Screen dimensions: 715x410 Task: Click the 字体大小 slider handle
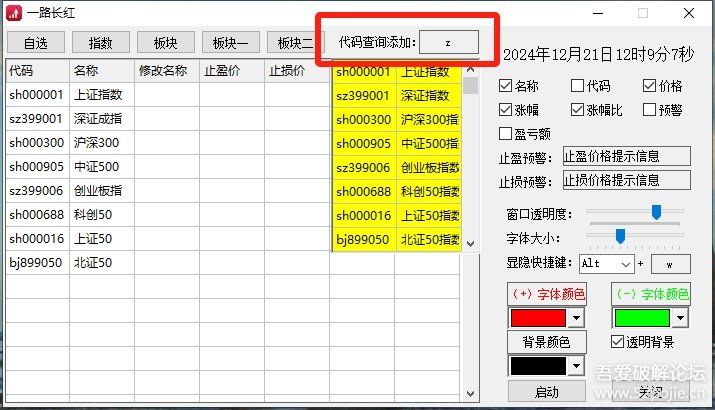click(620, 236)
